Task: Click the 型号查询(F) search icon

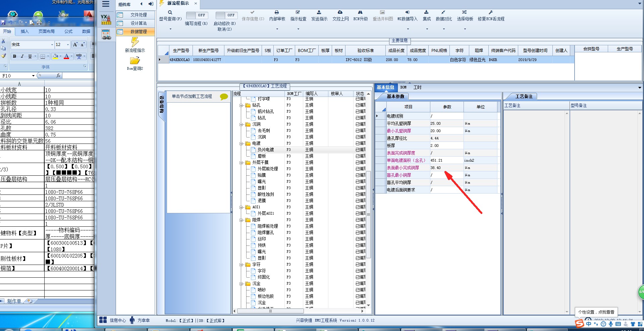Action: click(x=170, y=12)
